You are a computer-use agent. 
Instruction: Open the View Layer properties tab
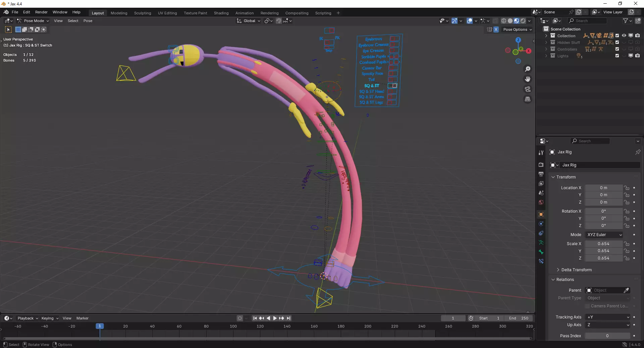[x=541, y=184]
